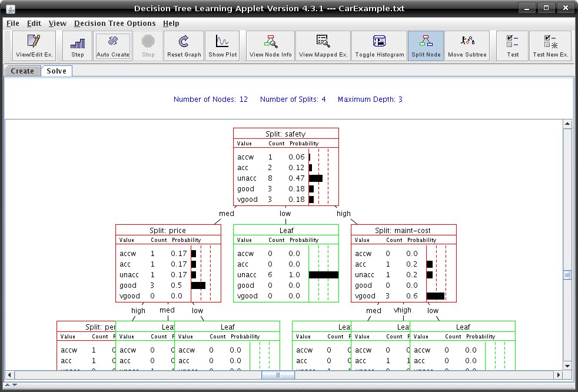Screen dimensions: 578x392
Task: Switch to the Create tab
Action: click(22, 71)
